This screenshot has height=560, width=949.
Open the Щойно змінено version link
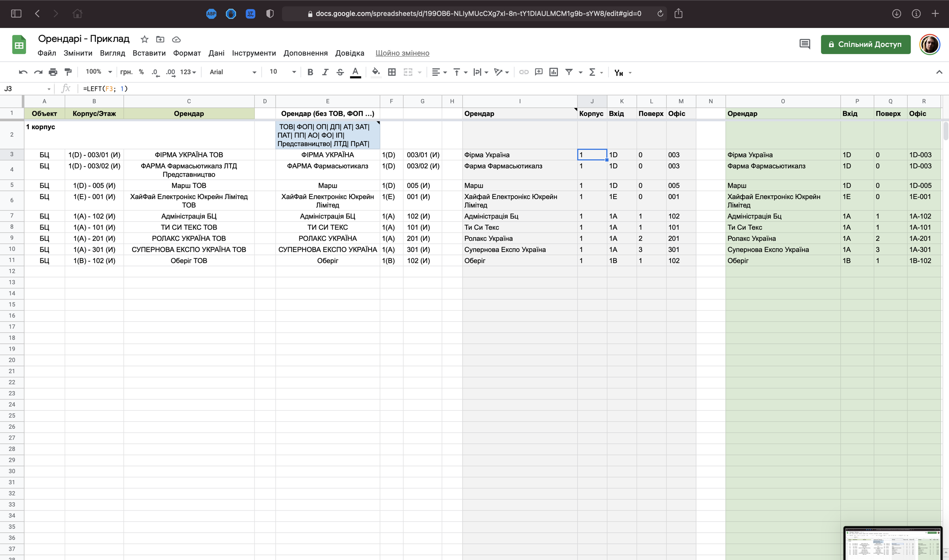402,53
